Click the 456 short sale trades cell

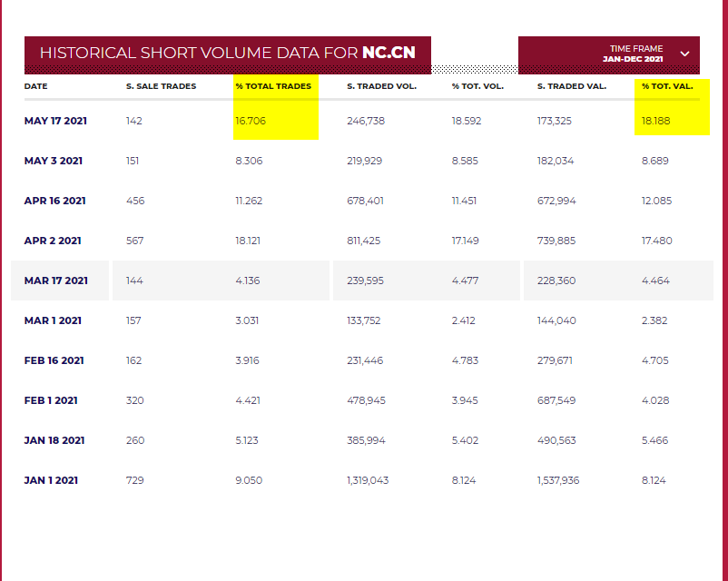[135, 201]
